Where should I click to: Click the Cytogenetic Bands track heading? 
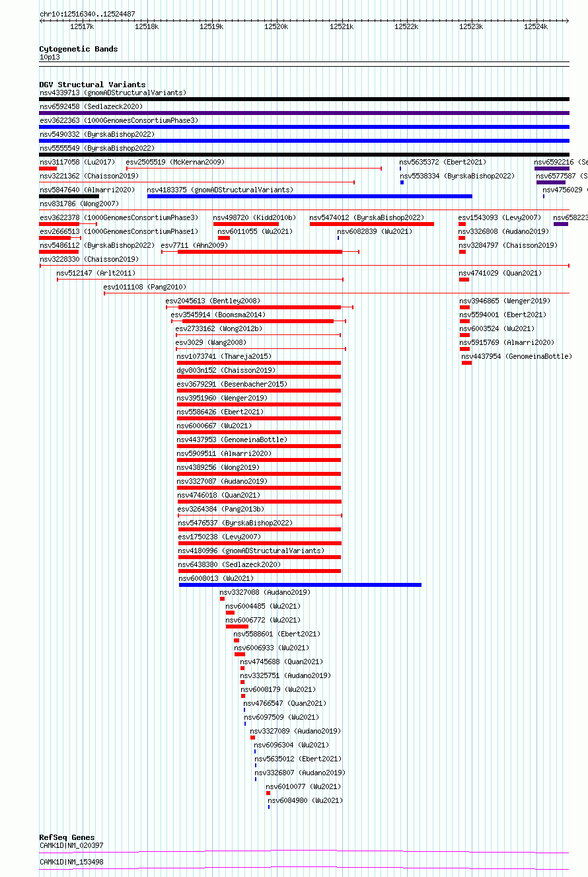pyautogui.click(x=78, y=49)
